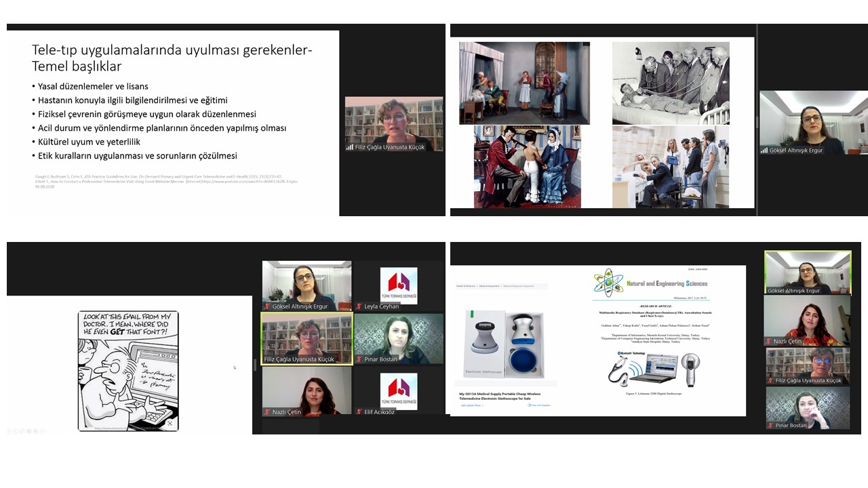The image size is (868, 488).
Task: Toggle the muted mic by Göksel Altınışık Ergur's name
Action: coord(268,307)
